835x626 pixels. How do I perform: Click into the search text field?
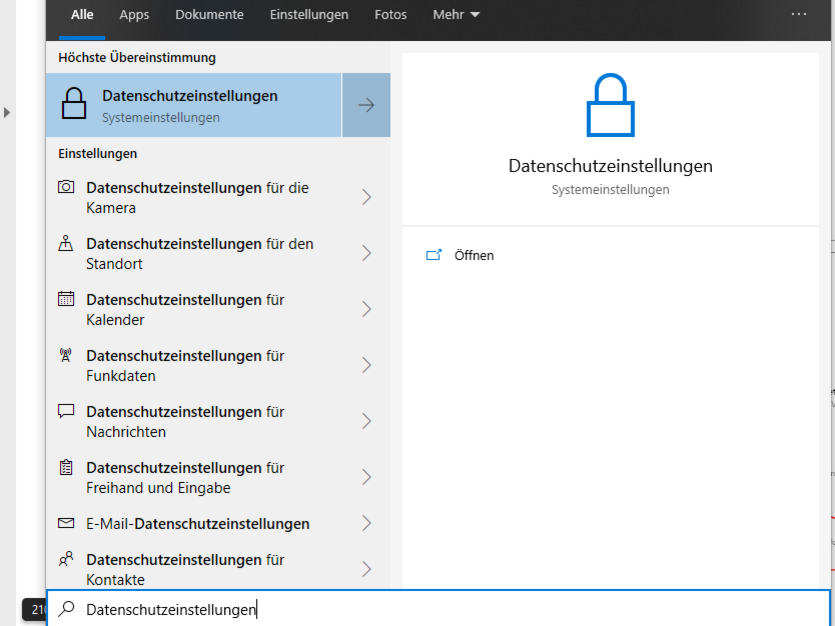(x=439, y=608)
